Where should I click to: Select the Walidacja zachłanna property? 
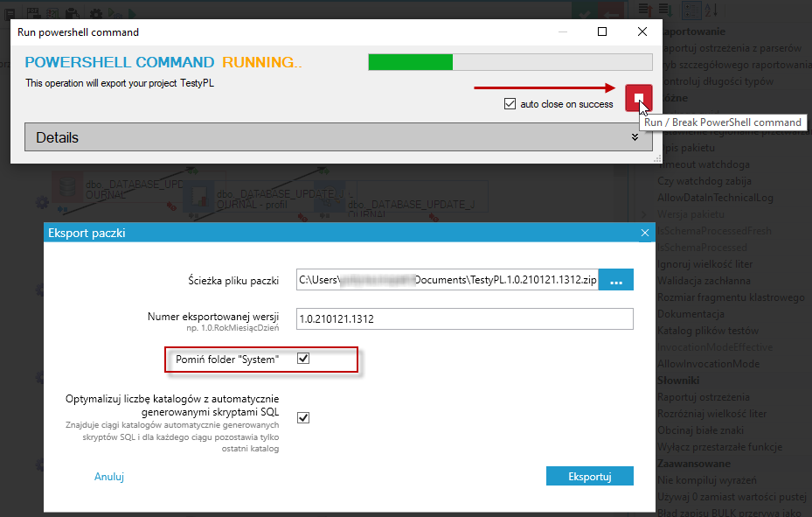point(704,281)
